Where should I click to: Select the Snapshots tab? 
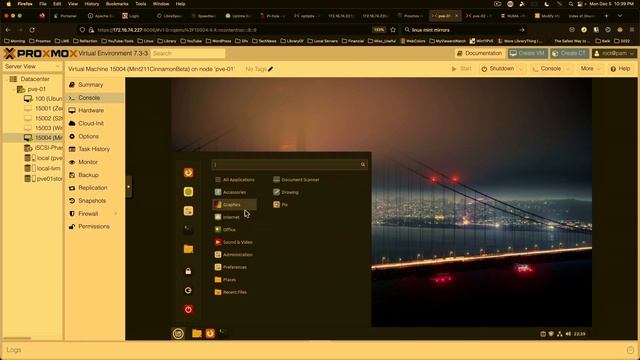(x=94, y=201)
